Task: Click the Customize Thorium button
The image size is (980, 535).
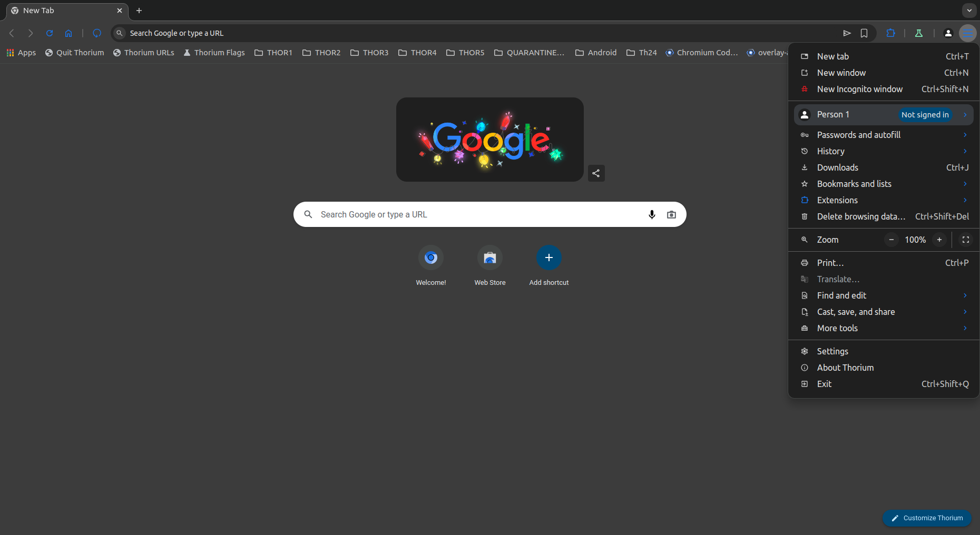Action: coord(927,518)
